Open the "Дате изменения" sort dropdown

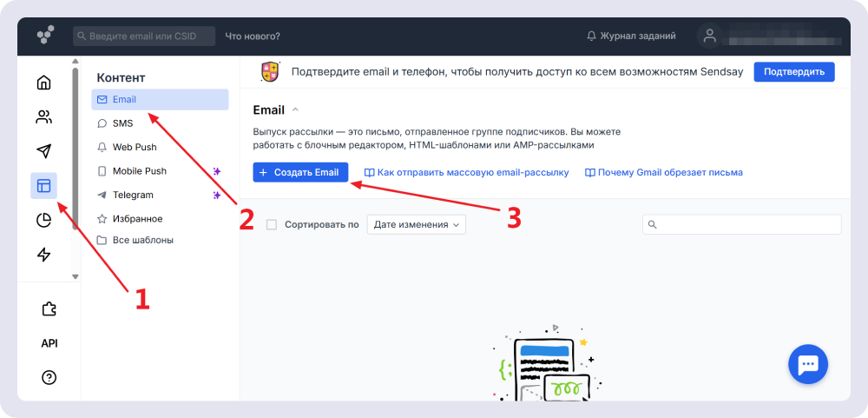click(417, 225)
